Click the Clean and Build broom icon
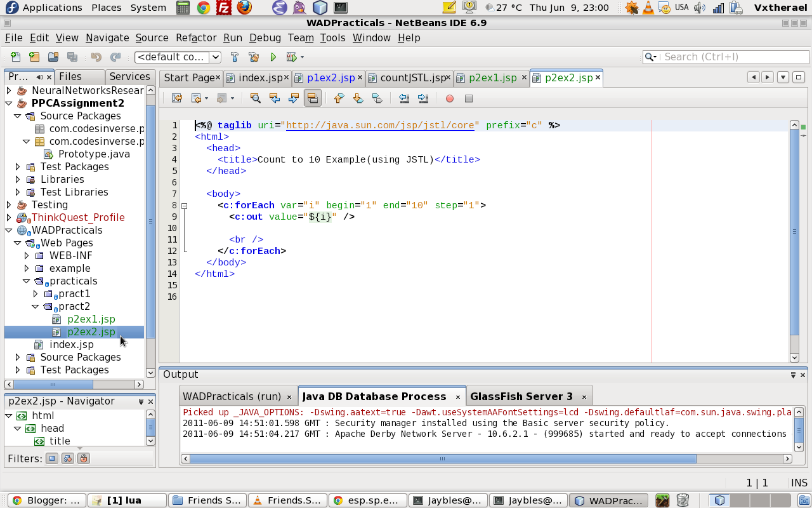This screenshot has width=812, height=508. click(254, 57)
